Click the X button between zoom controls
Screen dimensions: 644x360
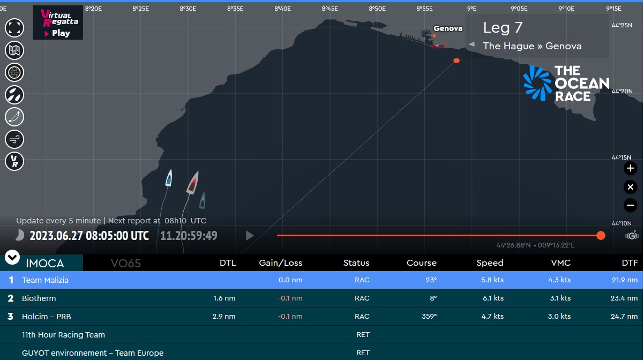[631, 187]
